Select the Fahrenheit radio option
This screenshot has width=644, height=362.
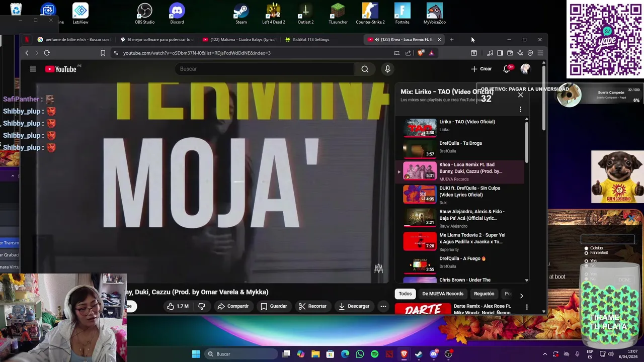pyautogui.click(x=586, y=253)
